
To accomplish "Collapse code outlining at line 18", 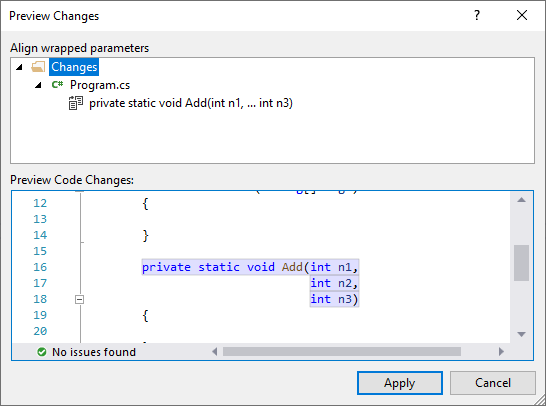I will click(79, 299).
